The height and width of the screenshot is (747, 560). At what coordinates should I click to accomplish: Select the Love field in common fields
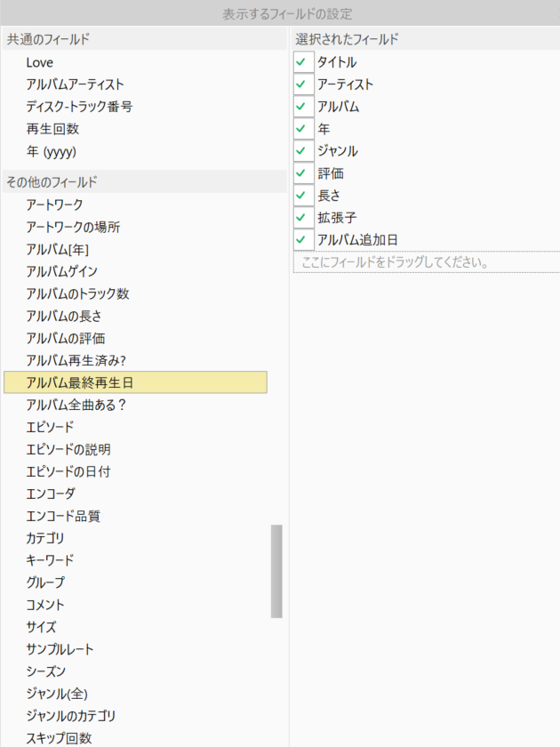coord(40,62)
